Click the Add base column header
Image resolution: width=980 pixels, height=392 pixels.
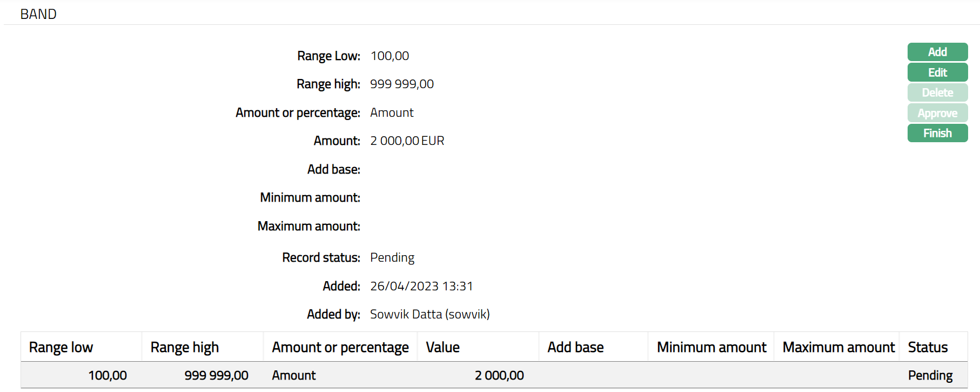tap(575, 347)
